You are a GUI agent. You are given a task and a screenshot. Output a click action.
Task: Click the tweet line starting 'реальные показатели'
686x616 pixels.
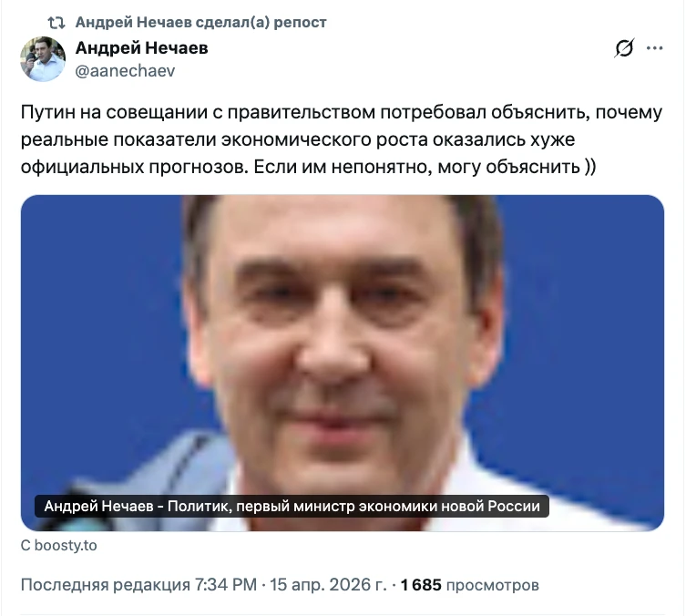(298, 139)
